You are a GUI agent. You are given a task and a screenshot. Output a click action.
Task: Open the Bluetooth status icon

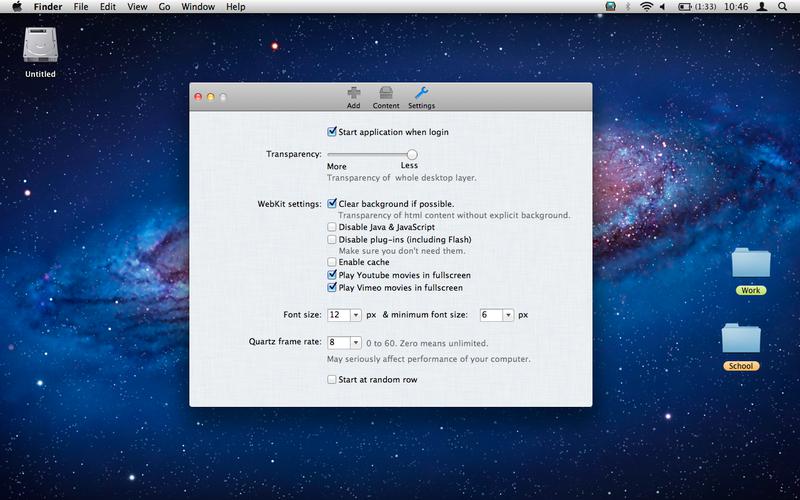[x=628, y=7]
